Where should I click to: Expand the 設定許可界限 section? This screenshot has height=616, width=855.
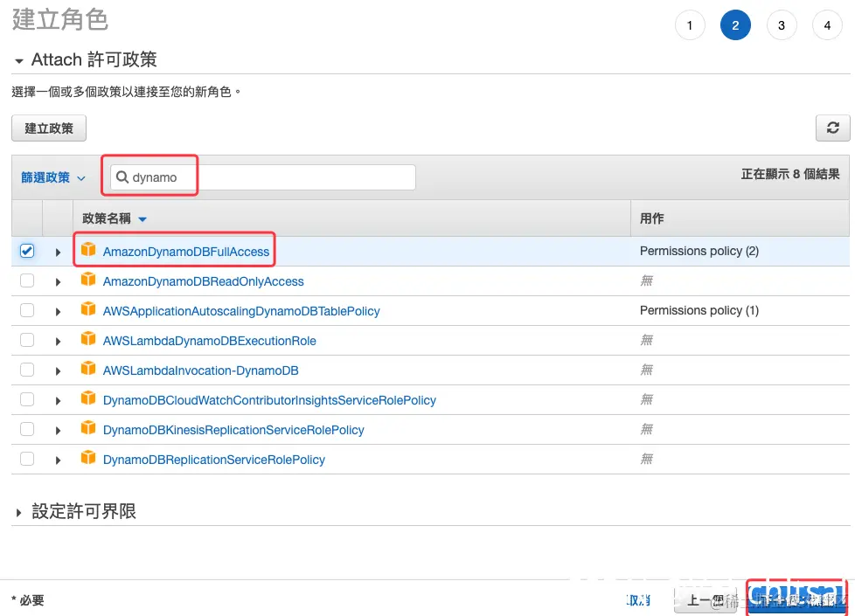(x=19, y=512)
